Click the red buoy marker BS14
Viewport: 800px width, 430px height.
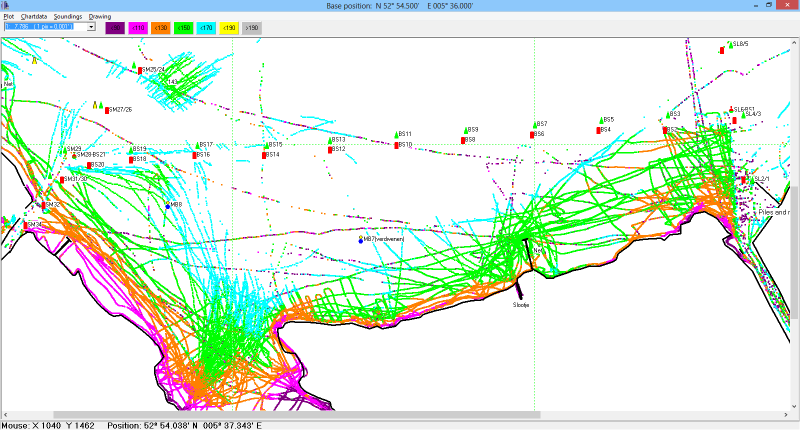coord(265,155)
